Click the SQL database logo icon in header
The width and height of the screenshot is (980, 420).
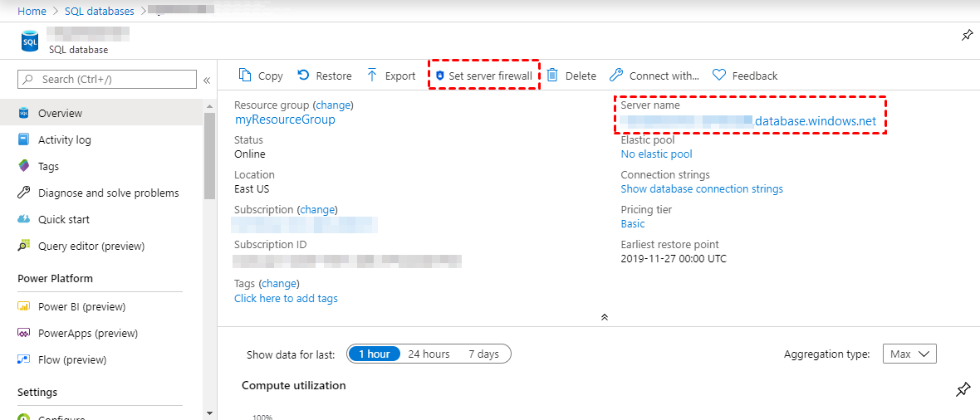(x=30, y=42)
